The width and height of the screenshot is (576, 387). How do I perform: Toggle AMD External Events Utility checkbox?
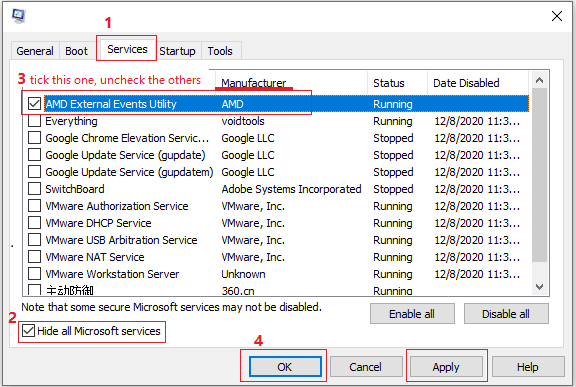pyautogui.click(x=35, y=104)
